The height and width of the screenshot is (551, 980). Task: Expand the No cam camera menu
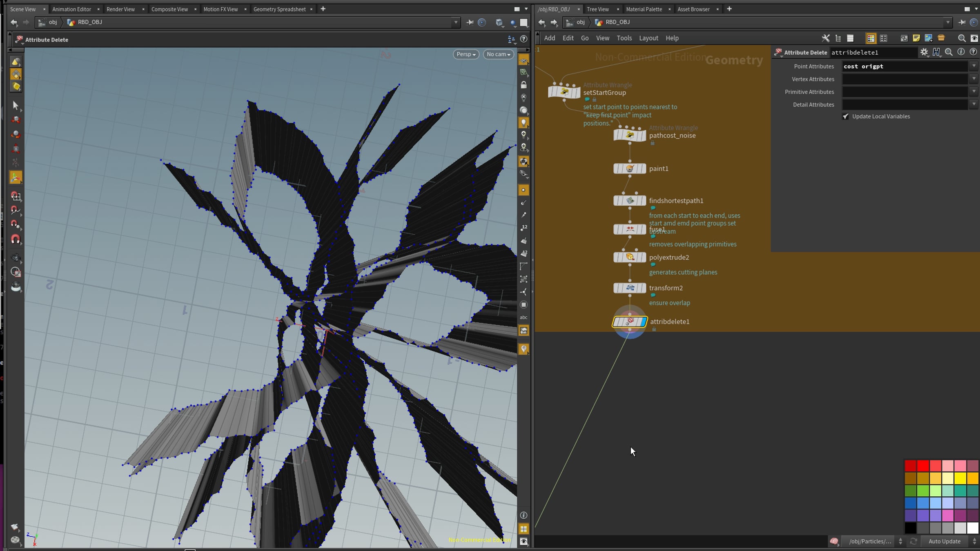(498, 54)
